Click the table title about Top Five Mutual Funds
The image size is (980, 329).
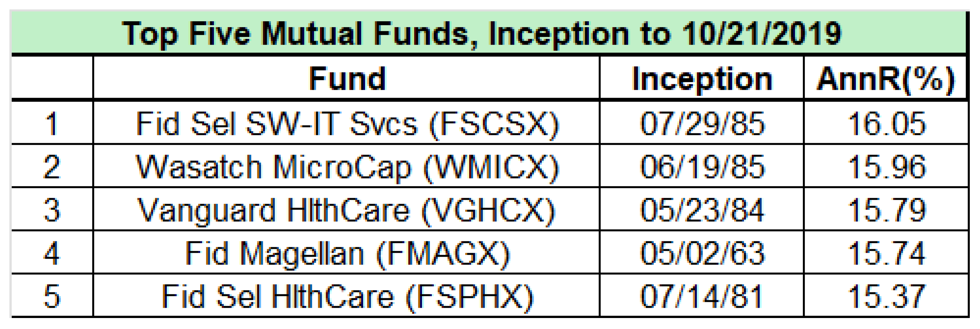pos(482,34)
